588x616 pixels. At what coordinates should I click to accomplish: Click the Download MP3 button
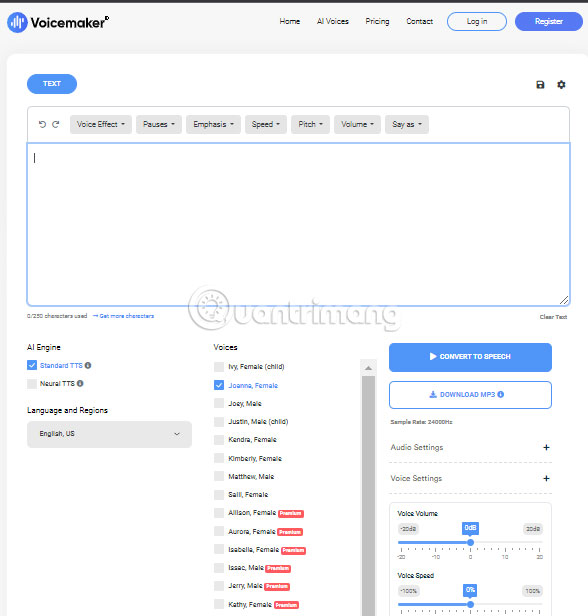point(470,395)
